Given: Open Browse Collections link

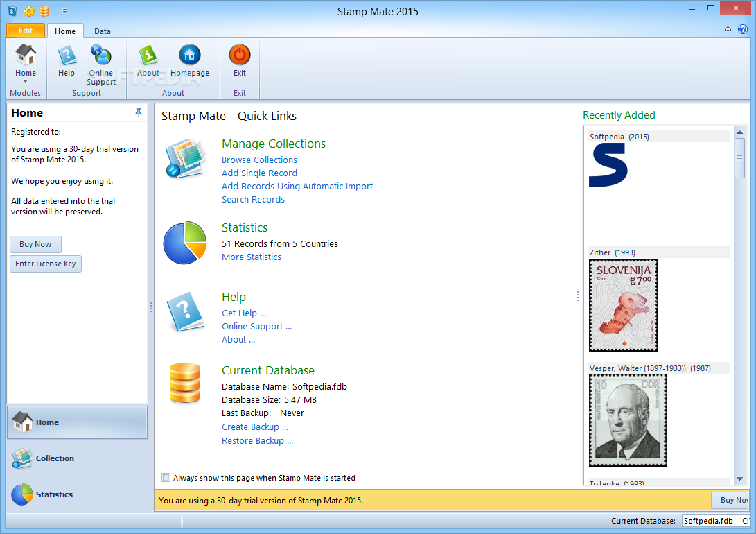Looking at the screenshot, I should coord(259,160).
